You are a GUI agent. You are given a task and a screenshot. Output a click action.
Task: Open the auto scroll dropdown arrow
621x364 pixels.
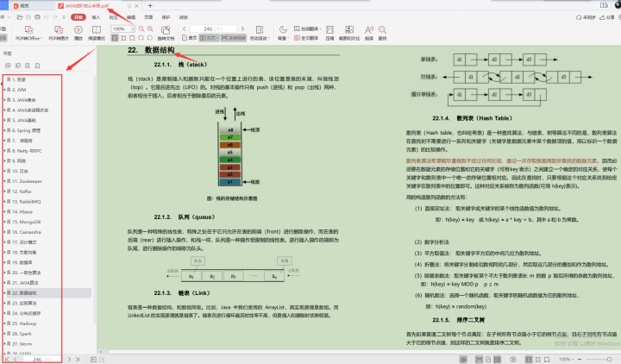[x=269, y=39]
